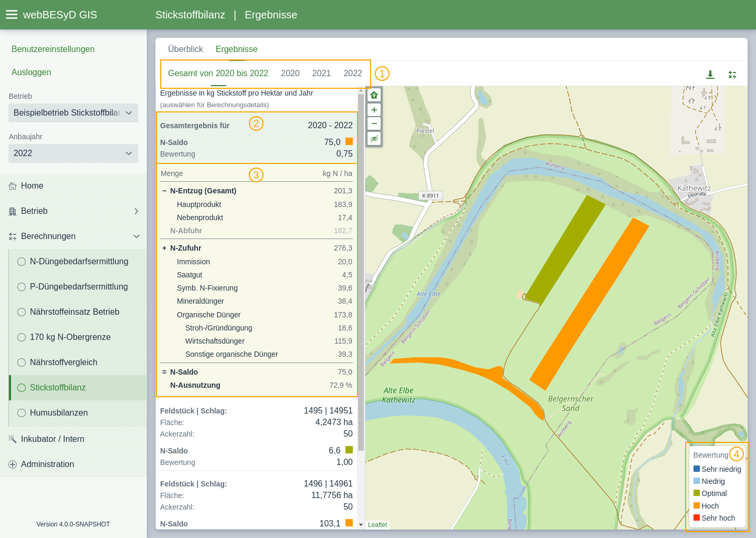
Task: Click the Organische Dünger row
Action: click(256, 315)
